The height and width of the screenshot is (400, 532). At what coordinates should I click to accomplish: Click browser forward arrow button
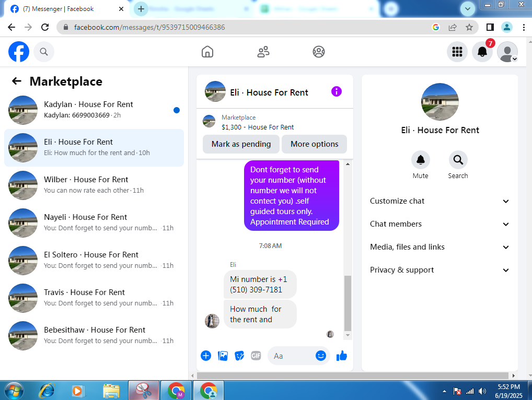[x=28, y=27]
